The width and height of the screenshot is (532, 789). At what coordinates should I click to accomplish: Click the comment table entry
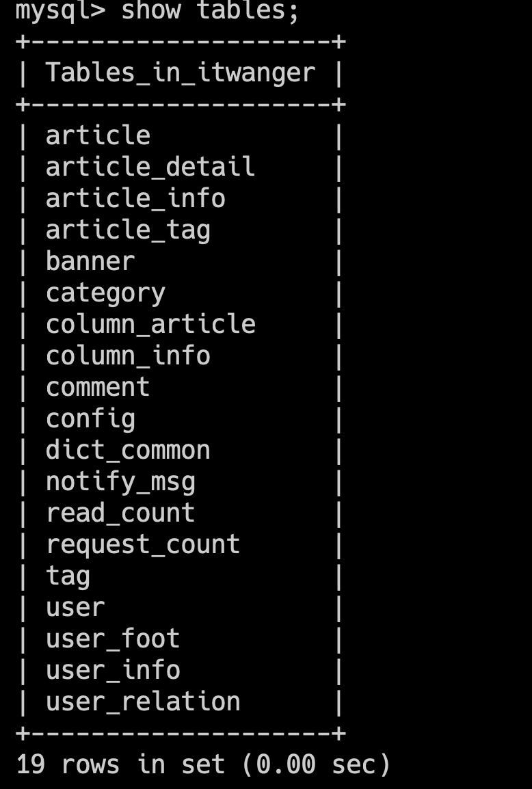pyautogui.click(x=98, y=387)
